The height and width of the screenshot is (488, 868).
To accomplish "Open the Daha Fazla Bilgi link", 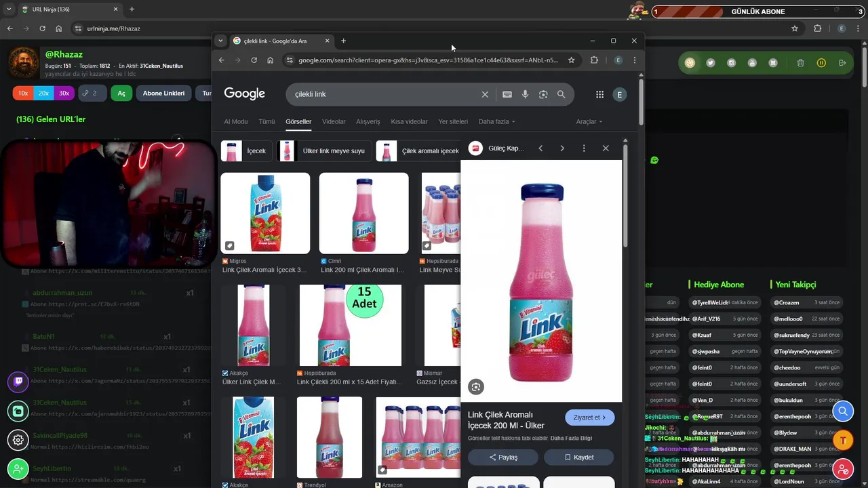I will click(571, 439).
